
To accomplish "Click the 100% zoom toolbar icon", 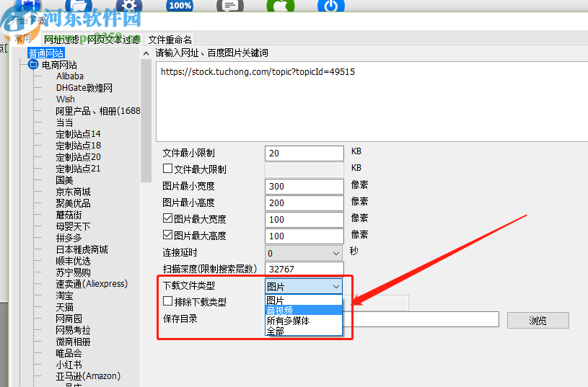I will click(180, 5).
